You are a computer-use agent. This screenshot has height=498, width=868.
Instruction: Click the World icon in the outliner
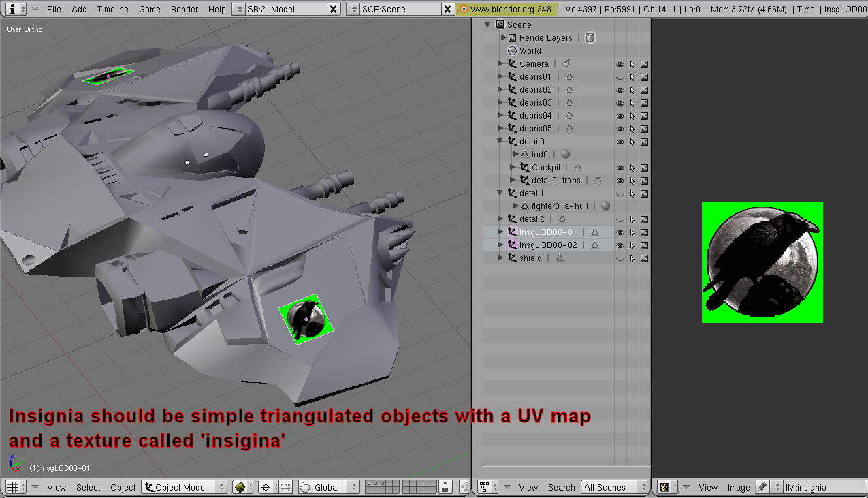(513, 50)
